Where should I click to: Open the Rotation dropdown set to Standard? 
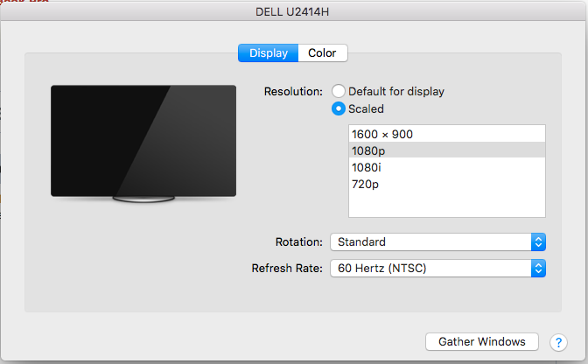tap(437, 241)
